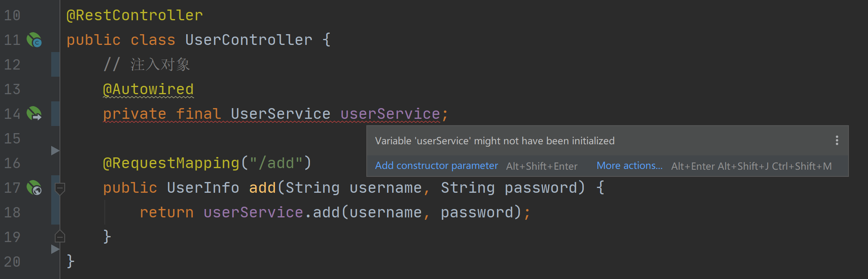Click the @RestController annotation
The height and width of the screenshot is (279, 868).
135,15
